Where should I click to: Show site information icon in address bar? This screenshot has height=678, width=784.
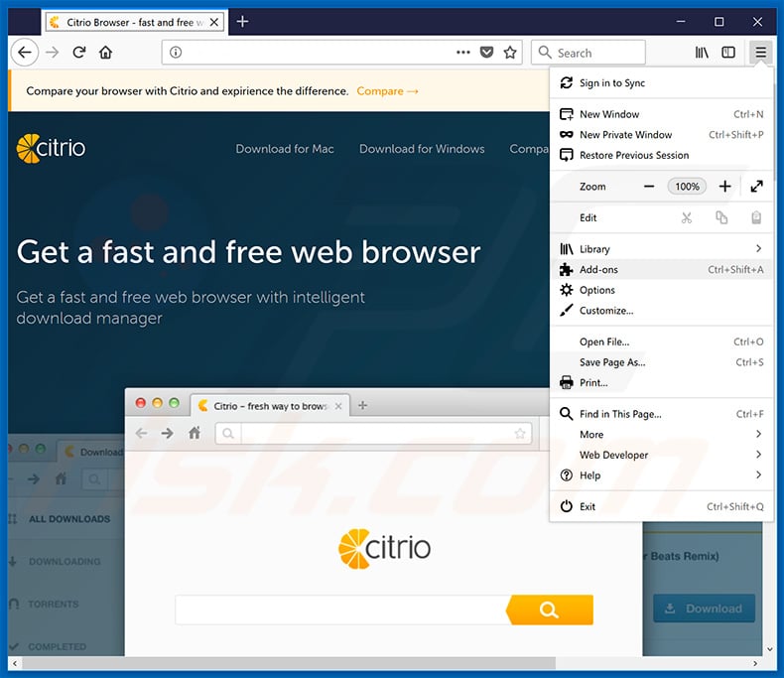tap(176, 52)
